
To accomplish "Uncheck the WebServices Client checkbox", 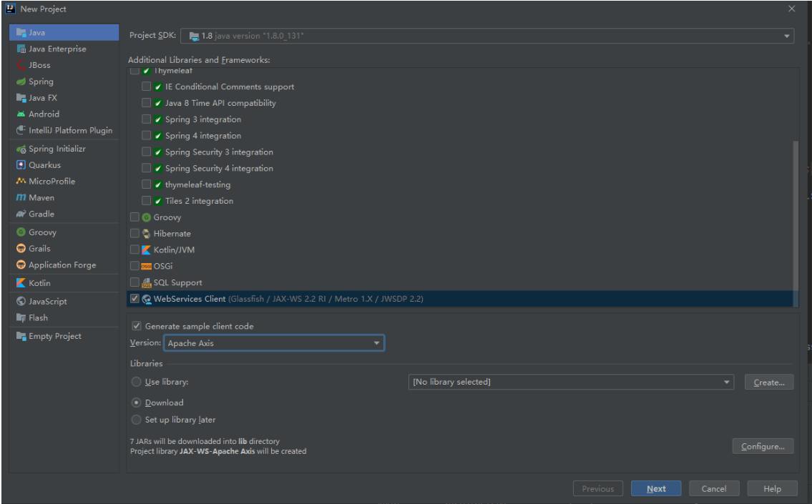I will point(134,299).
